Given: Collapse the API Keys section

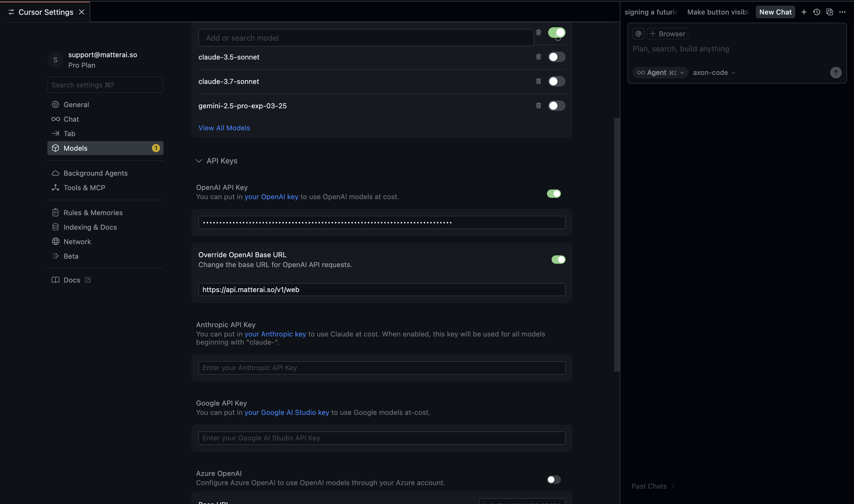Looking at the screenshot, I should click(x=199, y=161).
